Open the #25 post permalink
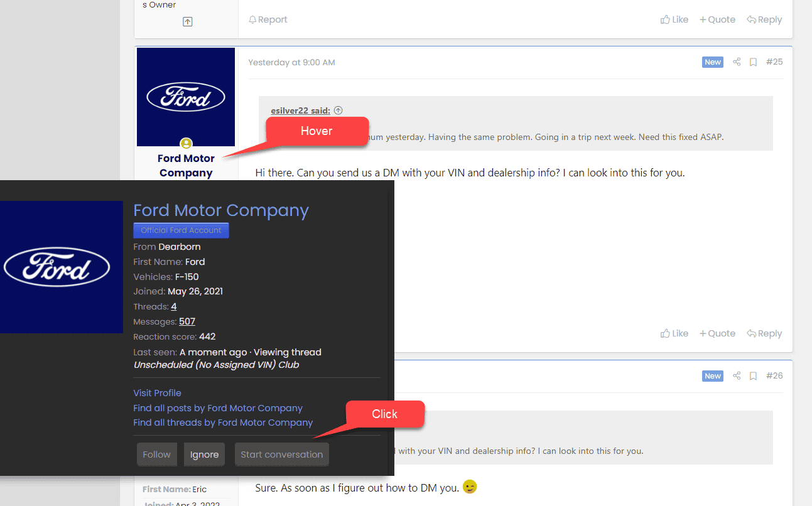The image size is (812, 506). [774, 62]
